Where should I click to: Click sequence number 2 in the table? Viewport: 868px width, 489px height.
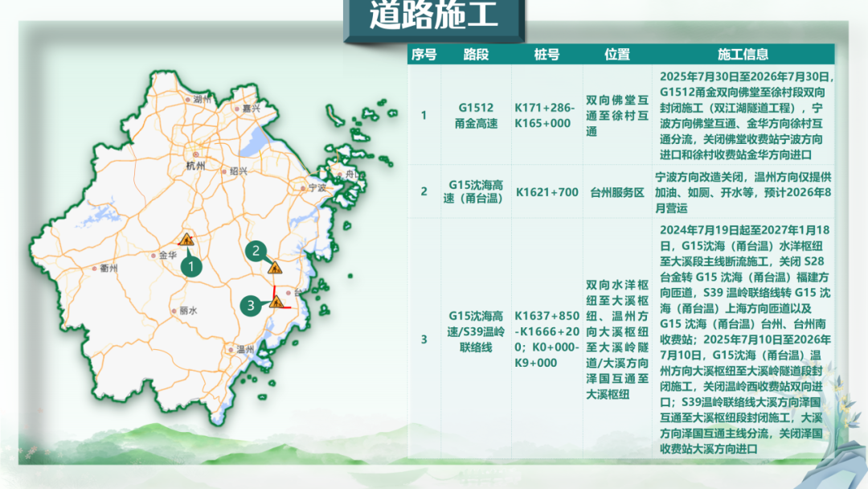click(x=424, y=191)
